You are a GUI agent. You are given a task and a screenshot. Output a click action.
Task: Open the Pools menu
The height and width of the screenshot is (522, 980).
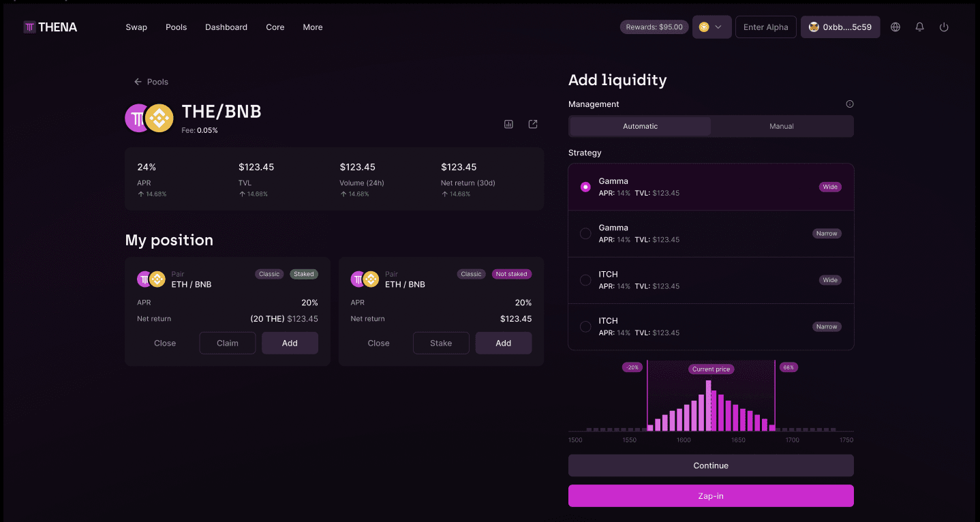pyautogui.click(x=176, y=27)
